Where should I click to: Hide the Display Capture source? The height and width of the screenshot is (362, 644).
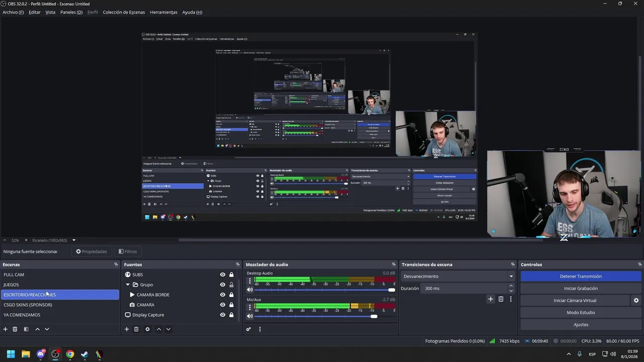pos(222,315)
